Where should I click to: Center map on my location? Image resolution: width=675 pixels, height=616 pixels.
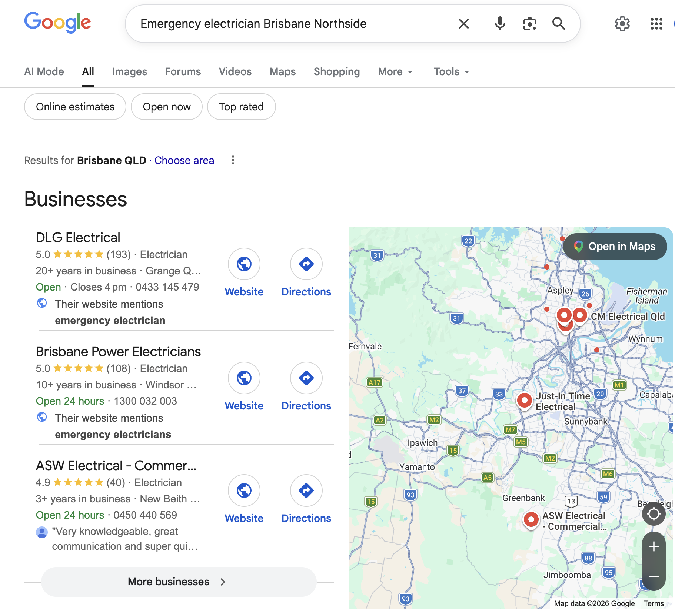tap(654, 514)
